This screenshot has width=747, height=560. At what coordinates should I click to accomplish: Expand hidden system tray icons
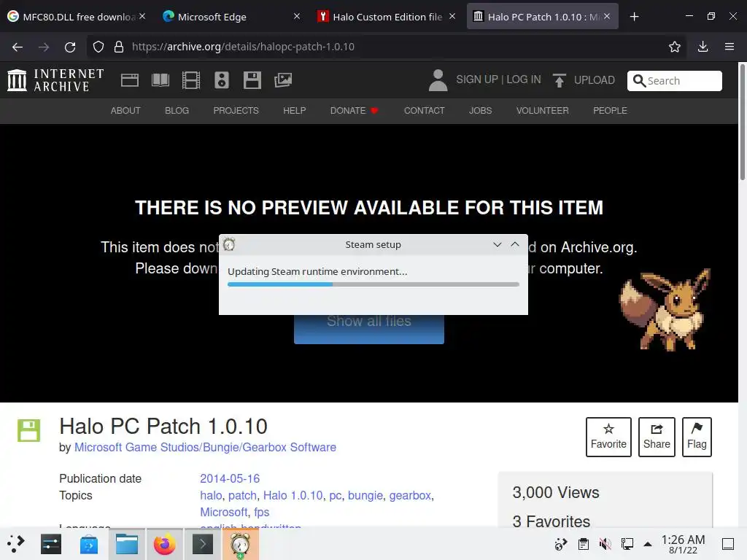tap(648, 544)
